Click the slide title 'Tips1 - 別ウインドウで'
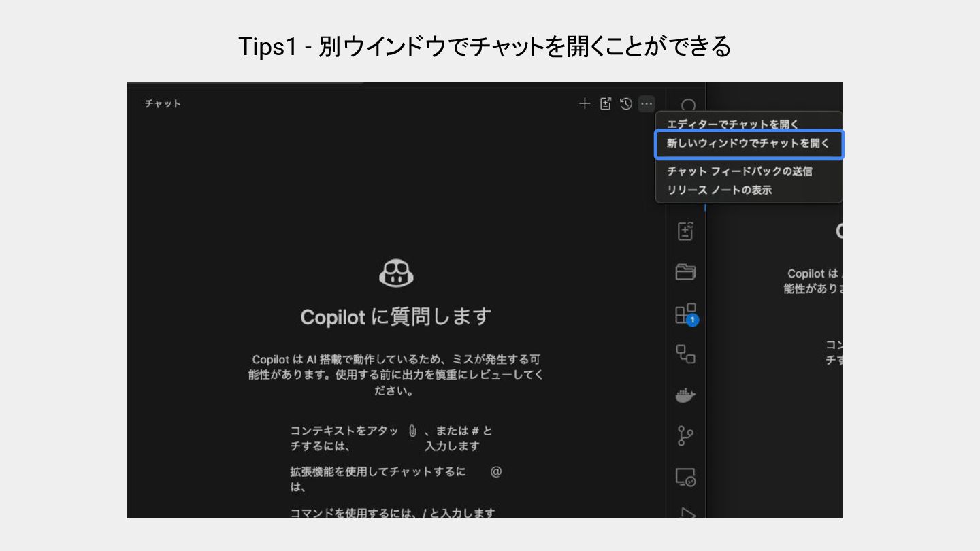The width and height of the screenshot is (980, 551). click(x=485, y=46)
